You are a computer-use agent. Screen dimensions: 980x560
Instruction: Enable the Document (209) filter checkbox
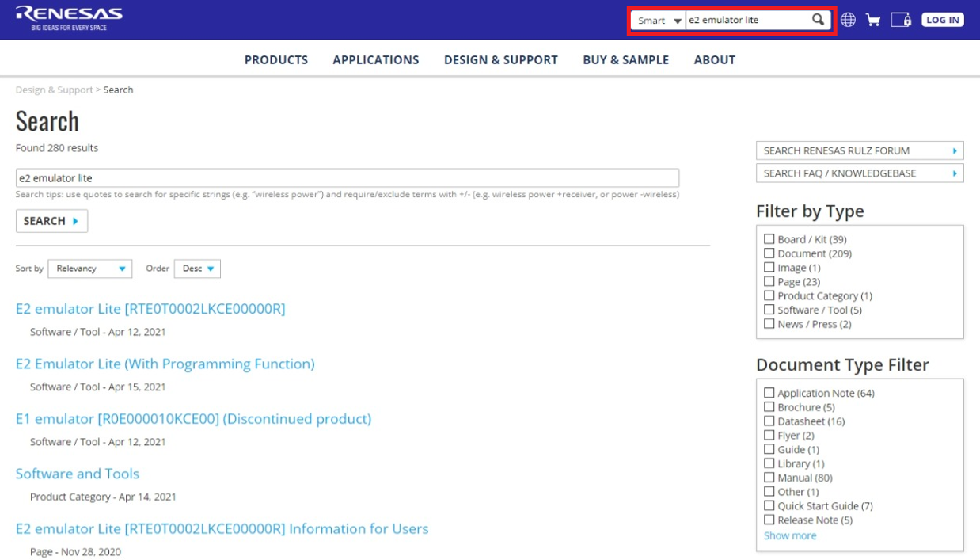[769, 253]
